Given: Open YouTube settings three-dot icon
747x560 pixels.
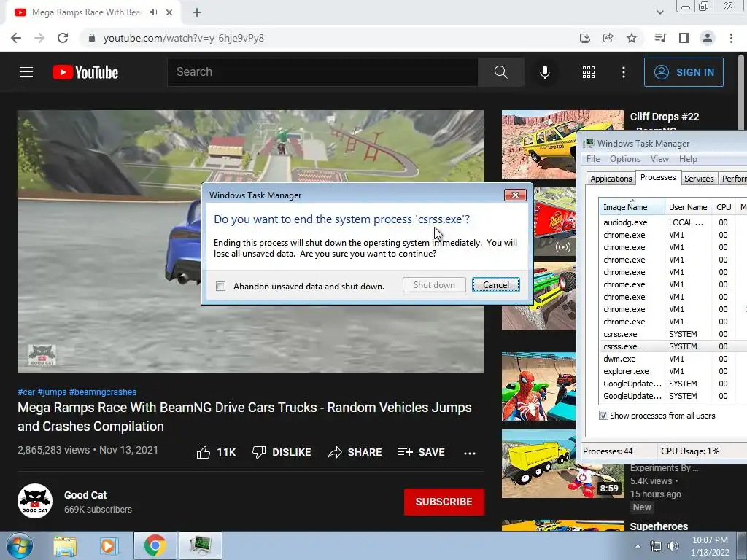Looking at the screenshot, I should (x=624, y=72).
